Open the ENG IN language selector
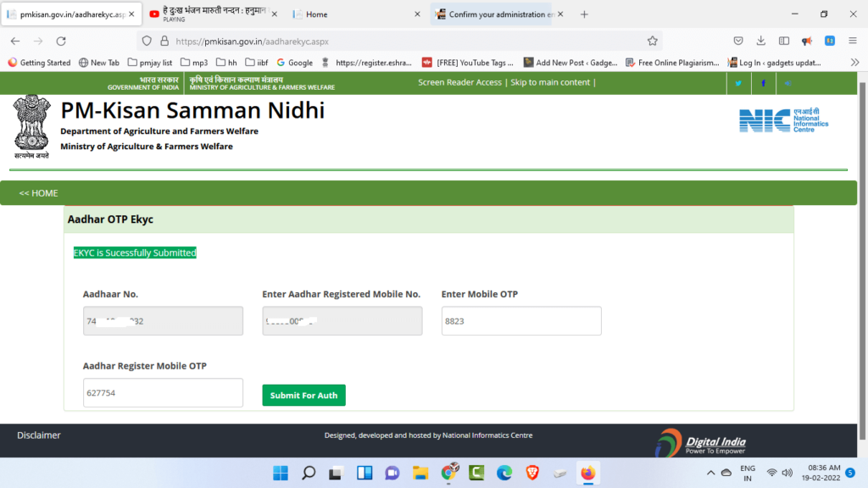Image resolution: width=868 pixels, height=488 pixels. pyautogui.click(x=747, y=473)
